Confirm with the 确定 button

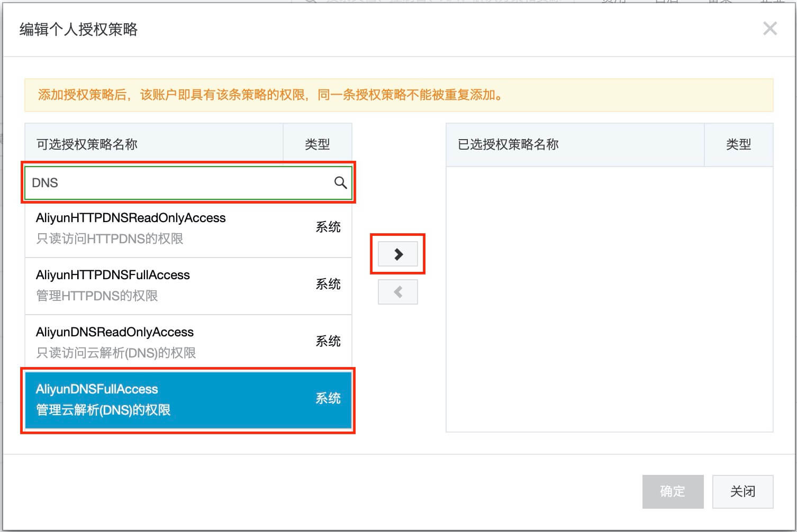(673, 492)
